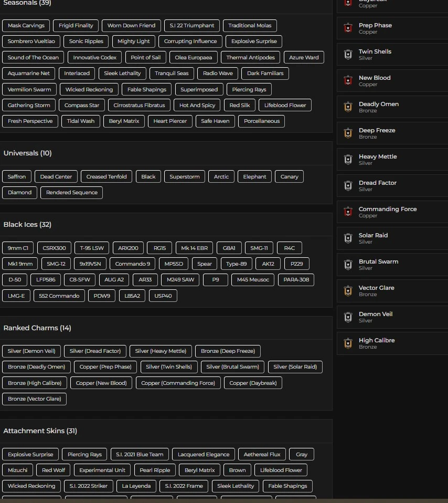Click the Prep Phase copper charm icon

coord(348,28)
